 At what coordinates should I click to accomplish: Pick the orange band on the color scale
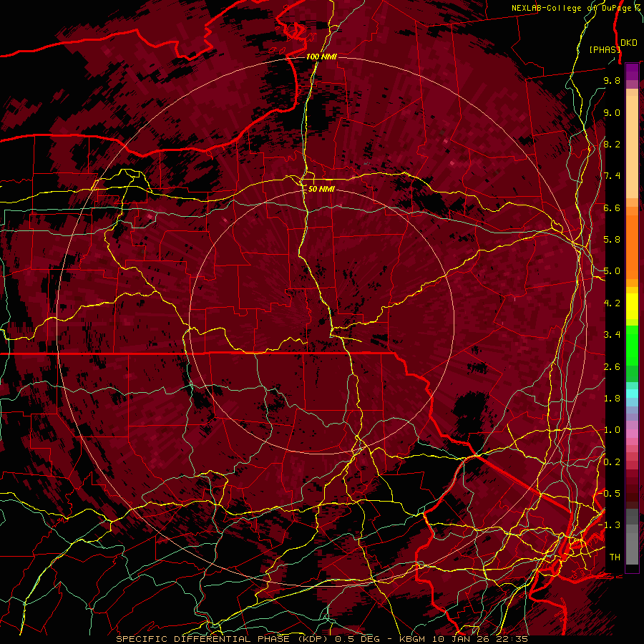coord(632,247)
